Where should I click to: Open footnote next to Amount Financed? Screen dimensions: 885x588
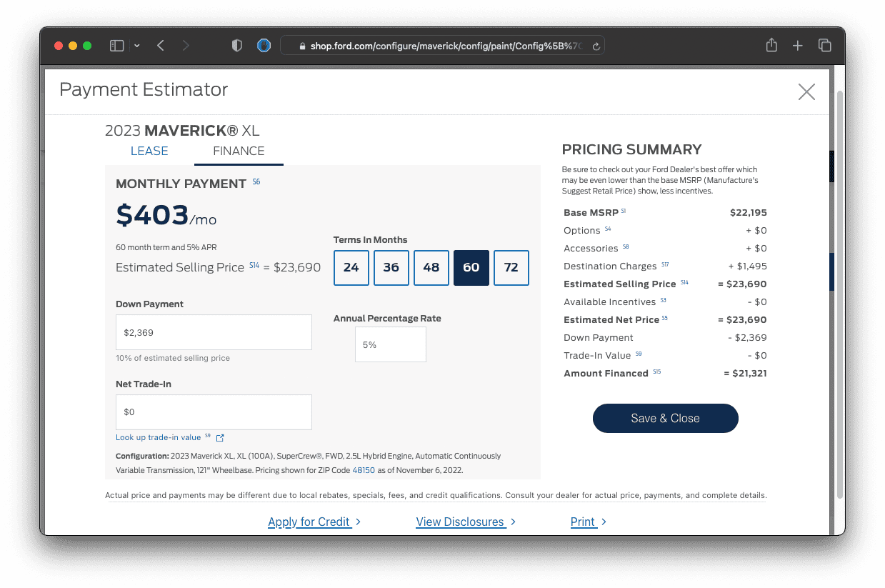656,372
